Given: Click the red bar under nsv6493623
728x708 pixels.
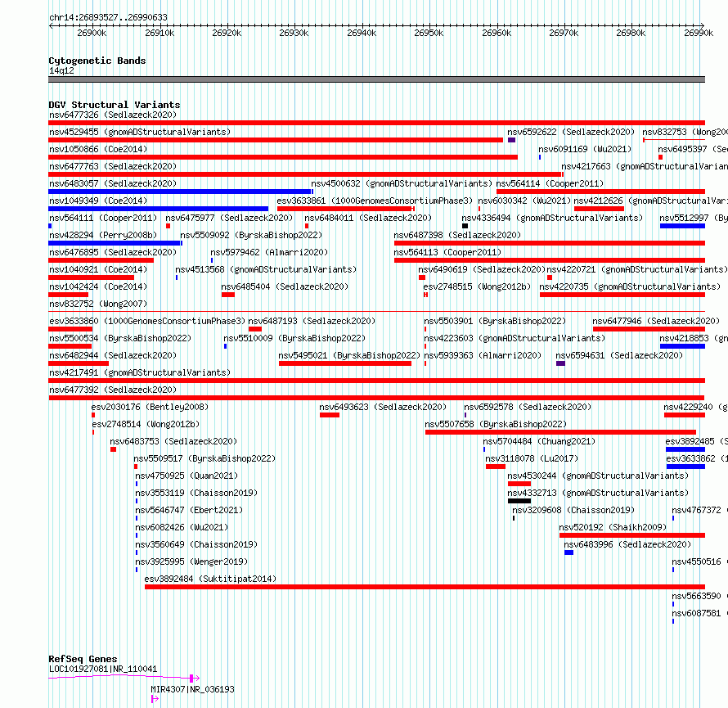Looking at the screenshot, I should [x=330, y=415].
